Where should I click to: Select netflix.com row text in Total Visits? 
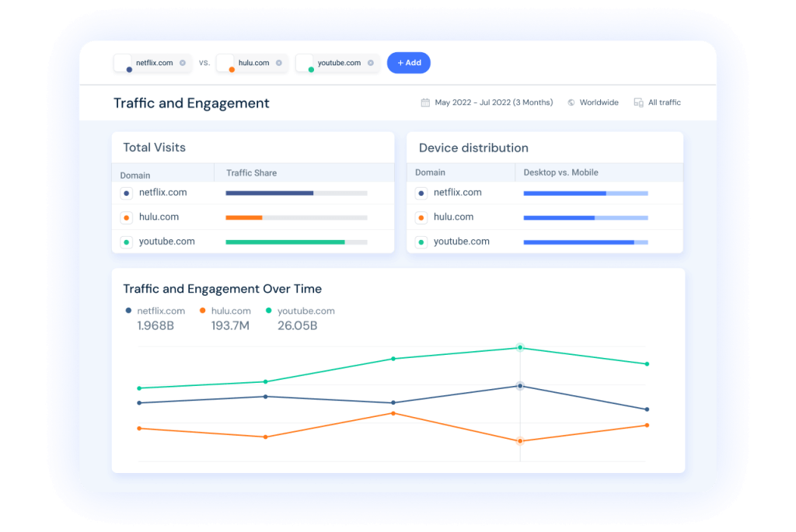(x=163, y=192)
